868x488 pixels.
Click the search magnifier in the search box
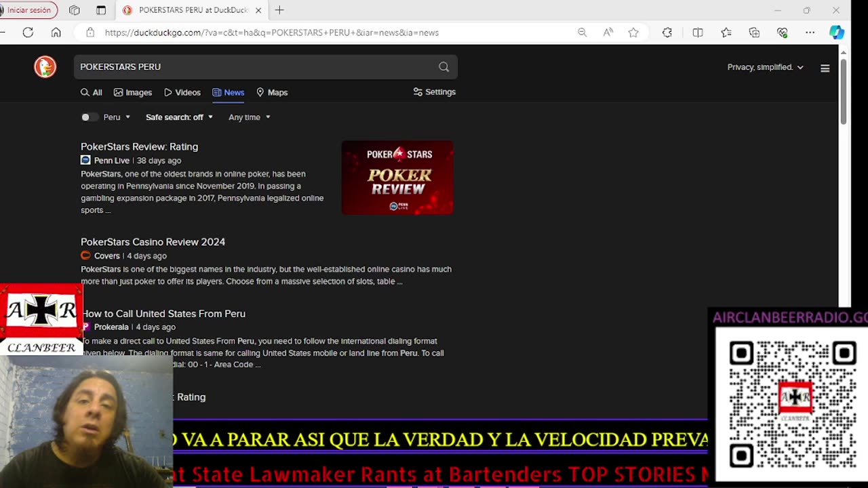(x=443, y=66)
